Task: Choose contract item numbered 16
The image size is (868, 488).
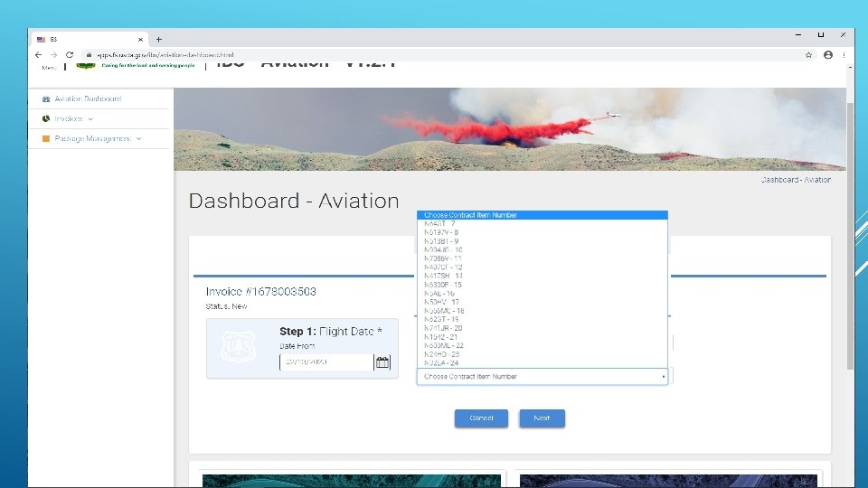Action: click(x=542, y=293)
